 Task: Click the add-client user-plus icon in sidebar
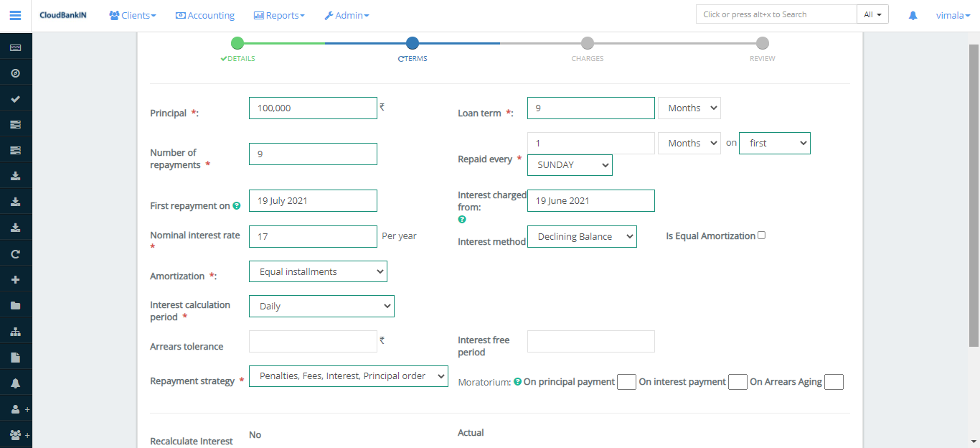pos(14,409)
